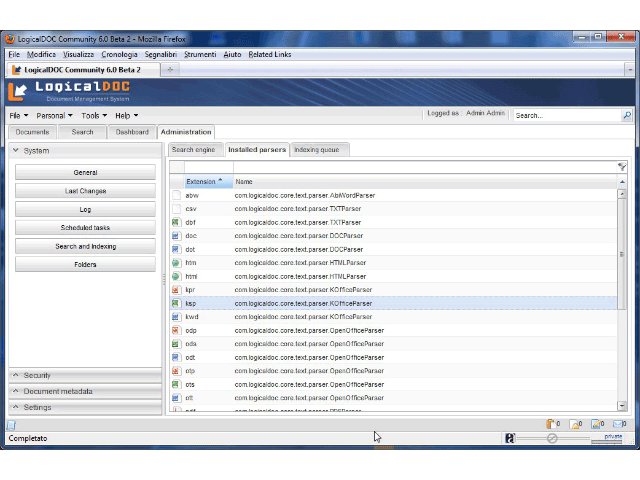Click the ksp row file type icon
The image size is (640, 480).
176,303
